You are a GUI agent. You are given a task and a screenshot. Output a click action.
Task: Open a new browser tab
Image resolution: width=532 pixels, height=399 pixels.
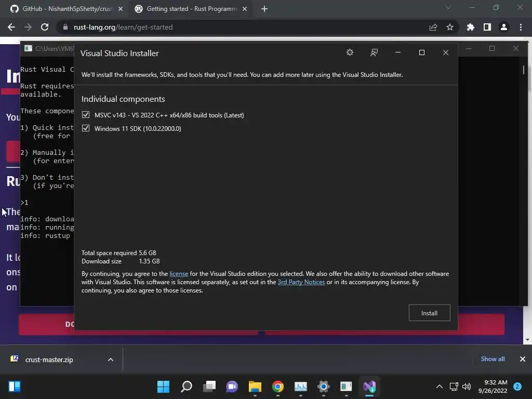pyautogui.click(x=264, y=9)
